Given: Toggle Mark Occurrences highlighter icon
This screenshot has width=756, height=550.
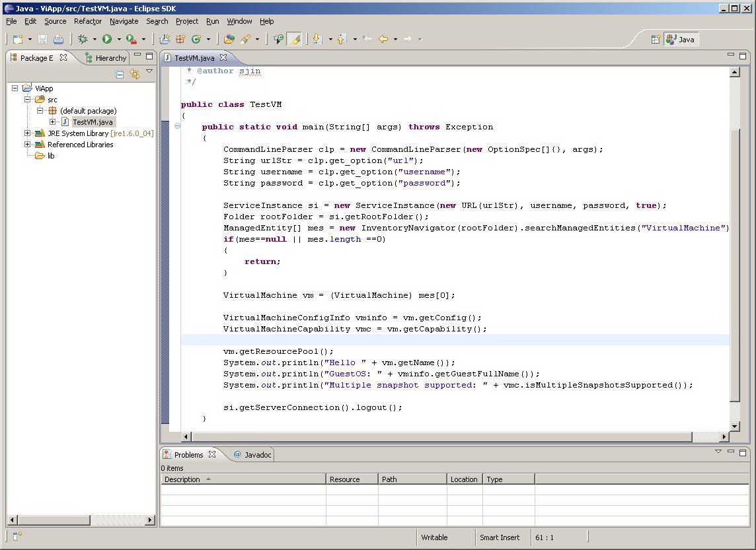Looking at the screenshot, I should point(294,39).
